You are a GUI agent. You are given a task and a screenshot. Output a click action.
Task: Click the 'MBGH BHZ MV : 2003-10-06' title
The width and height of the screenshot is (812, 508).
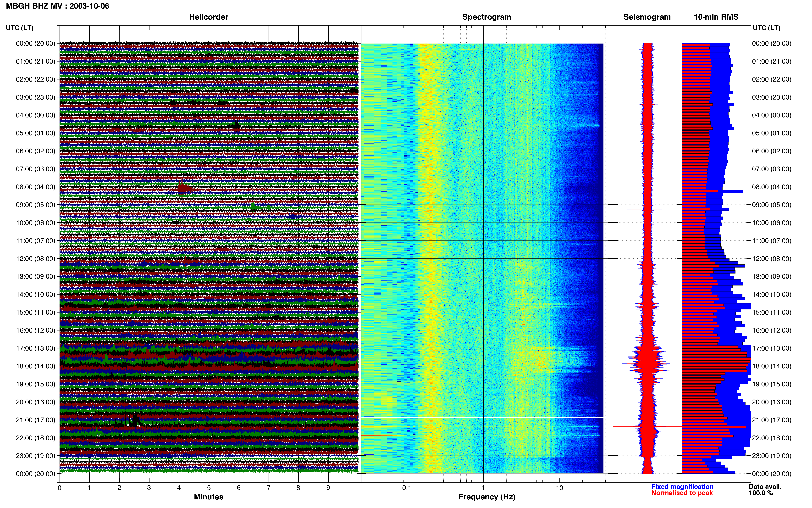57,6
